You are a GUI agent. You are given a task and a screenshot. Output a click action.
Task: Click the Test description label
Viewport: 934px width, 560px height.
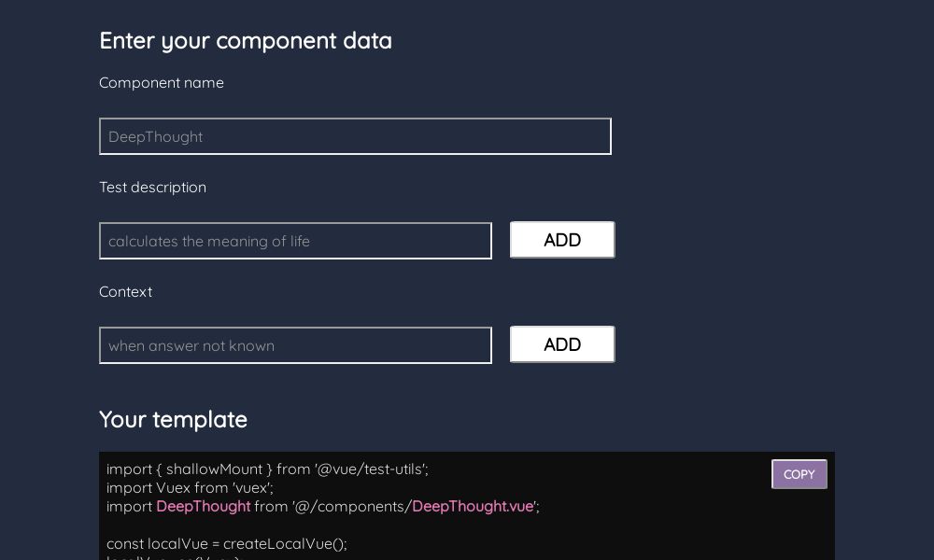tap(152, 187)
